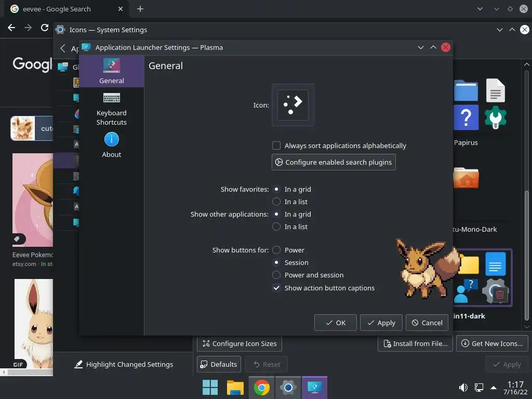Switch to Chrome from taskbar

[262, 388]
